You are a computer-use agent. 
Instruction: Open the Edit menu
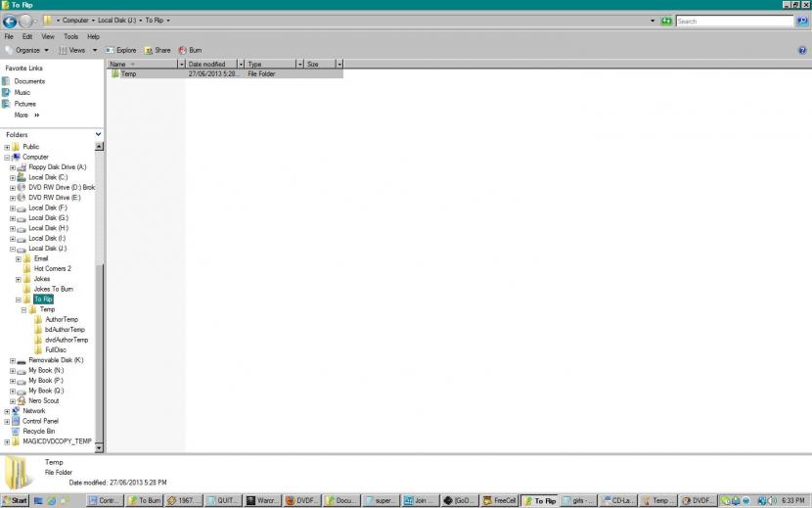tap(27, 37)
